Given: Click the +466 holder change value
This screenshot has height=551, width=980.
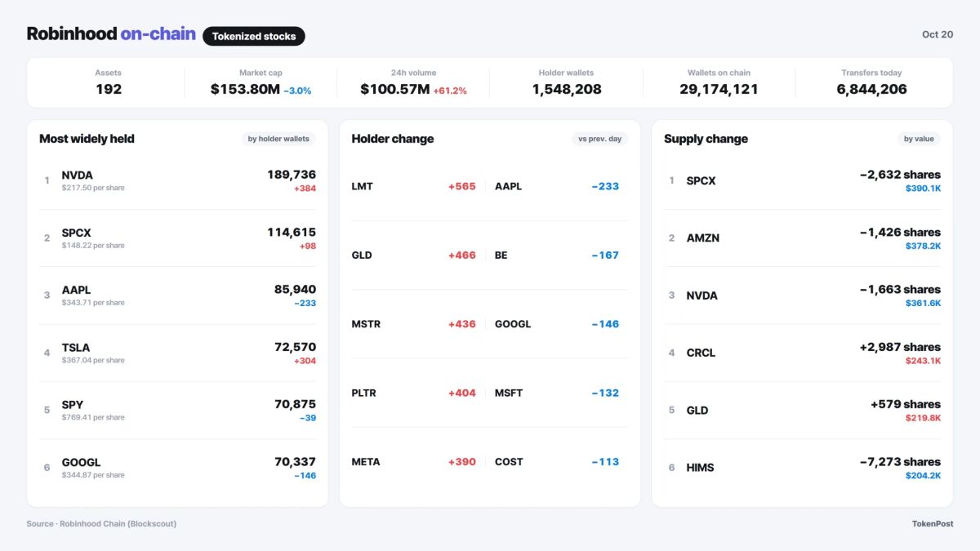Looking at the screenshot, I should pos(461,255).
